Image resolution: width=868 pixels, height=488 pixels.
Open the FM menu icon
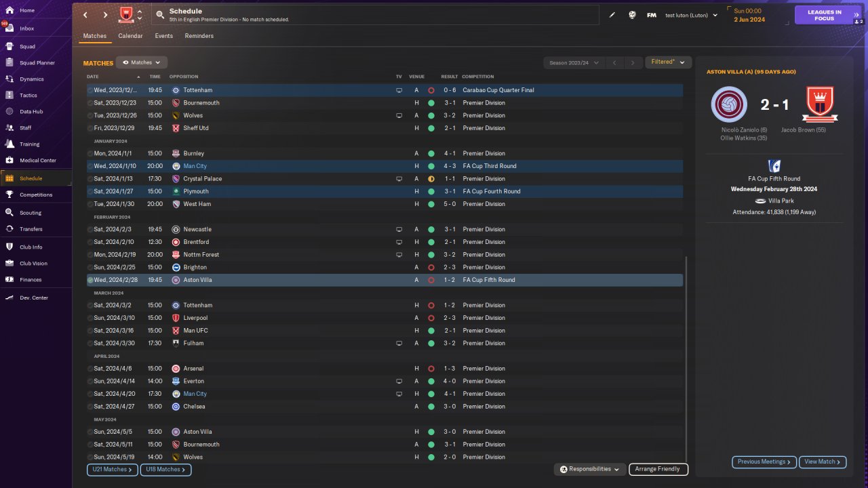pos(652,15)
